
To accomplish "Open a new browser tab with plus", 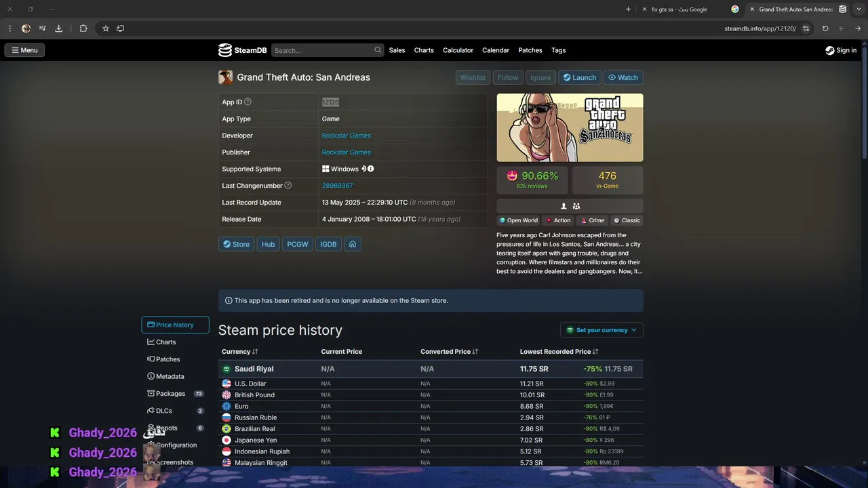I will (x=628, y=9).
